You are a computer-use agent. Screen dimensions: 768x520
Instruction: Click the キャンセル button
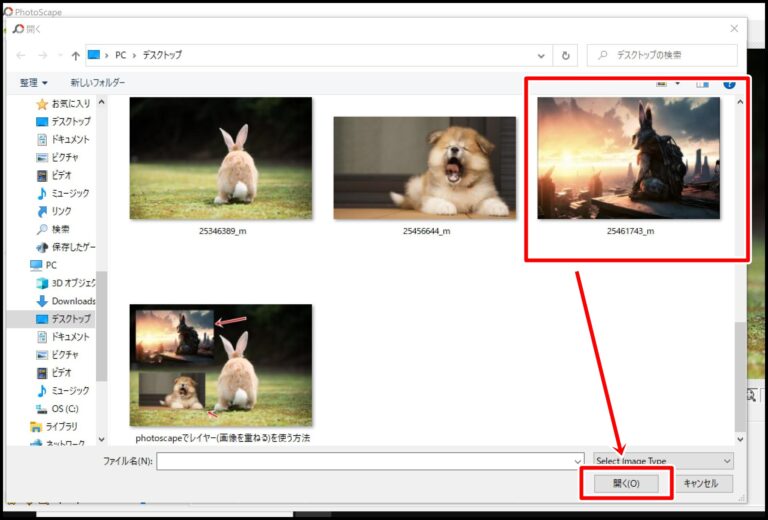[x=700, y=483]
